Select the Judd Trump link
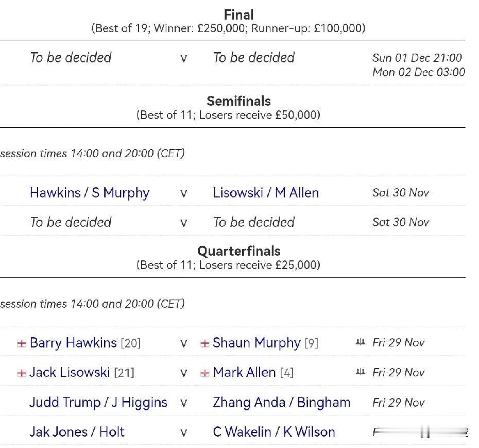 65,403
